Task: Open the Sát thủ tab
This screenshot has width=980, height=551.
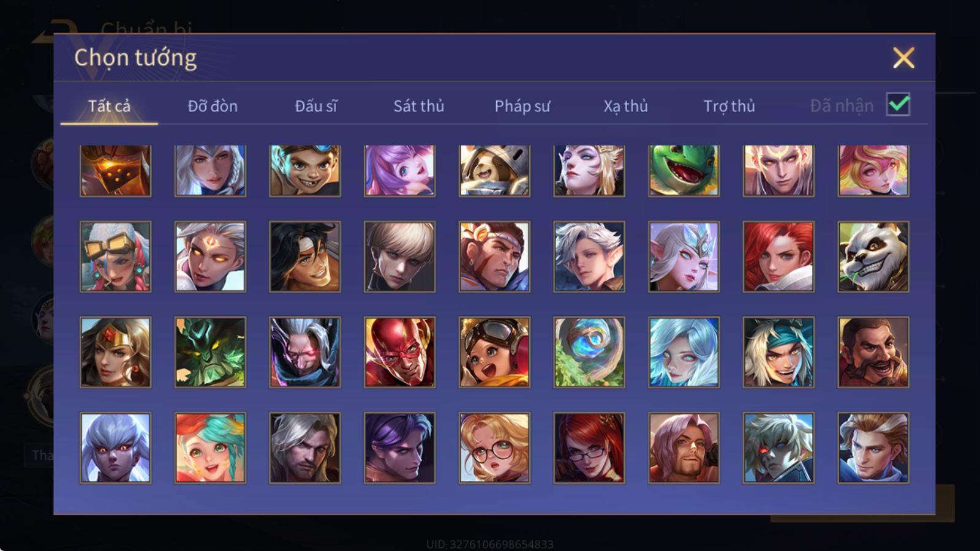Action: (x=418, y=106)
